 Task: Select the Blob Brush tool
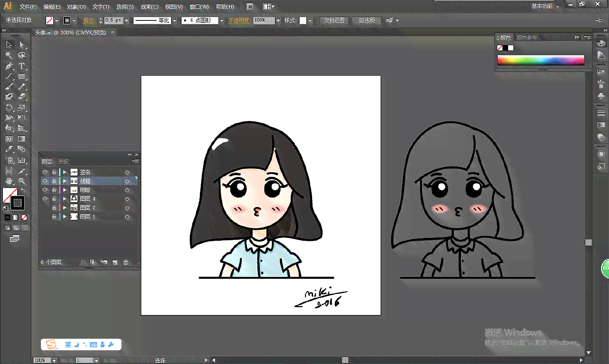9,97
